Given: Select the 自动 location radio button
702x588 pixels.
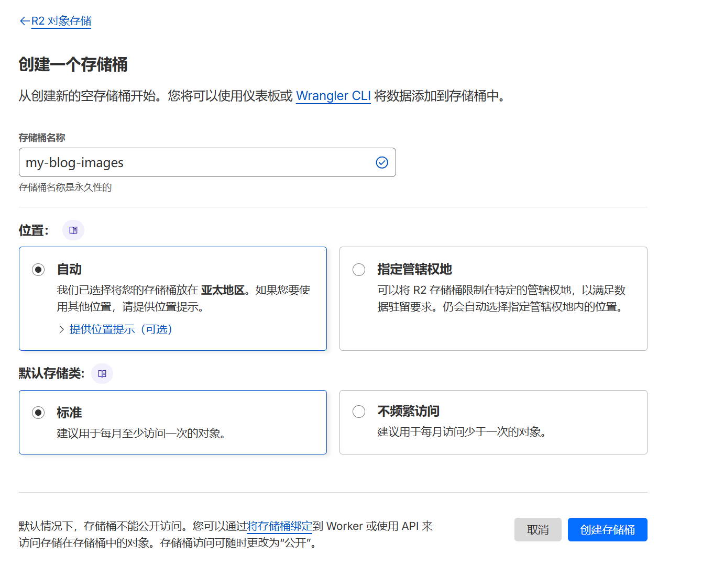Looking at the screenshot, I should (x=38, y=270).
